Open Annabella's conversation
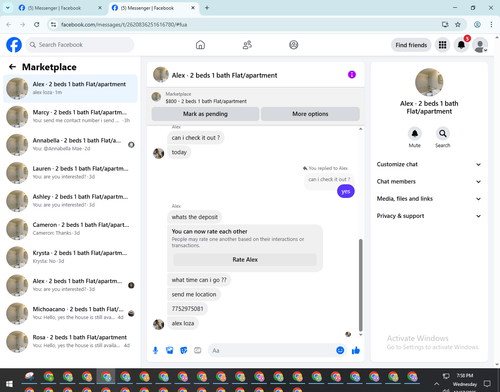Screen dimensions: 500x392 point(70,145)
